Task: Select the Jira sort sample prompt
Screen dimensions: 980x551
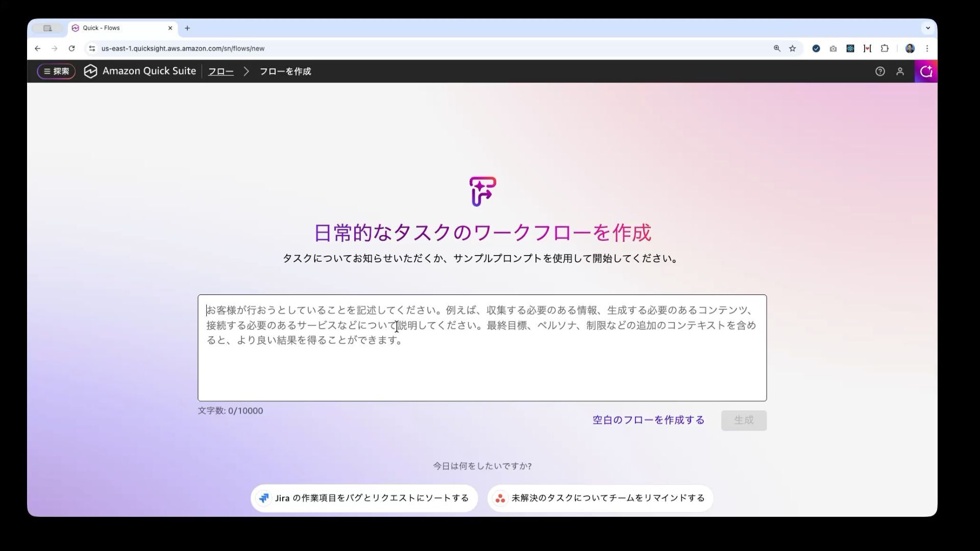Action: click(x=364, y=498)
